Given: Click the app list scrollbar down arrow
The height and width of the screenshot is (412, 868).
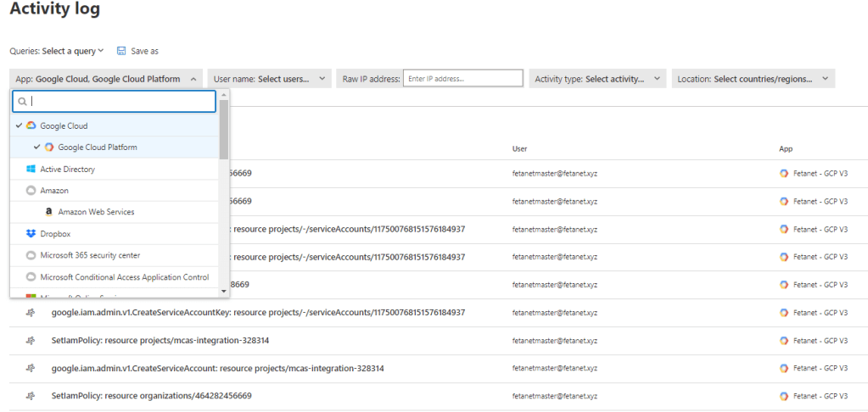Looking at the screenshot, I should (x=224, y=291).
